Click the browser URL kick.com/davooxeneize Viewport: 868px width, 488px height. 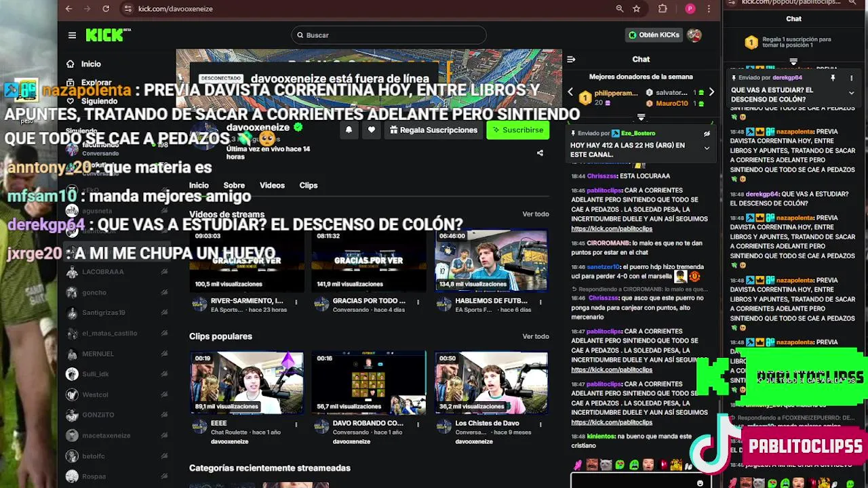[x=176, y=9]
